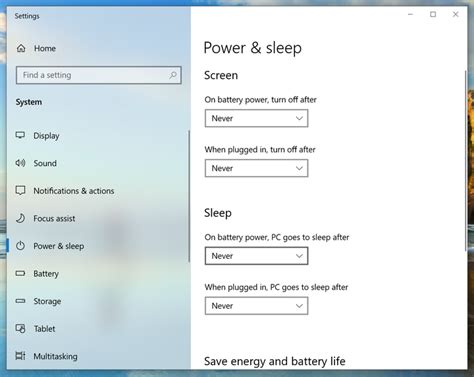Click 'When plugged in, PC goes to sleep after'
Viewport: 474px width, 377px height.
click(x=276, y=287)
